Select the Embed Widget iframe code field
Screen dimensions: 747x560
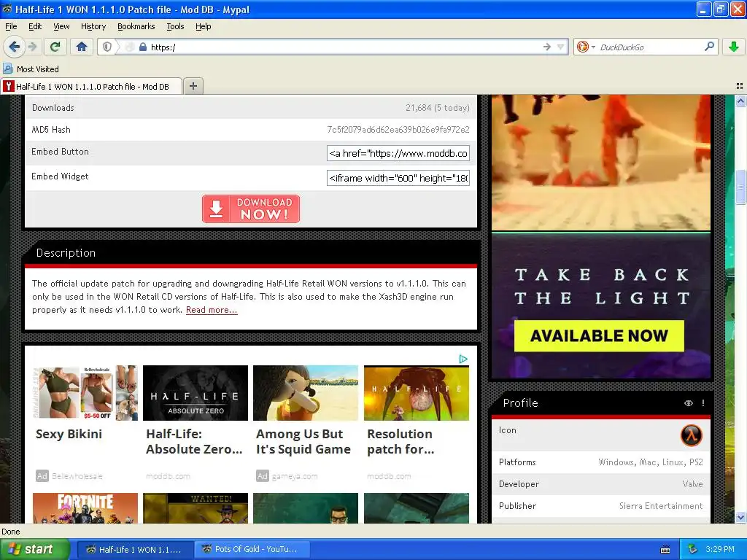pyautogui.click(x=398, y=178)
